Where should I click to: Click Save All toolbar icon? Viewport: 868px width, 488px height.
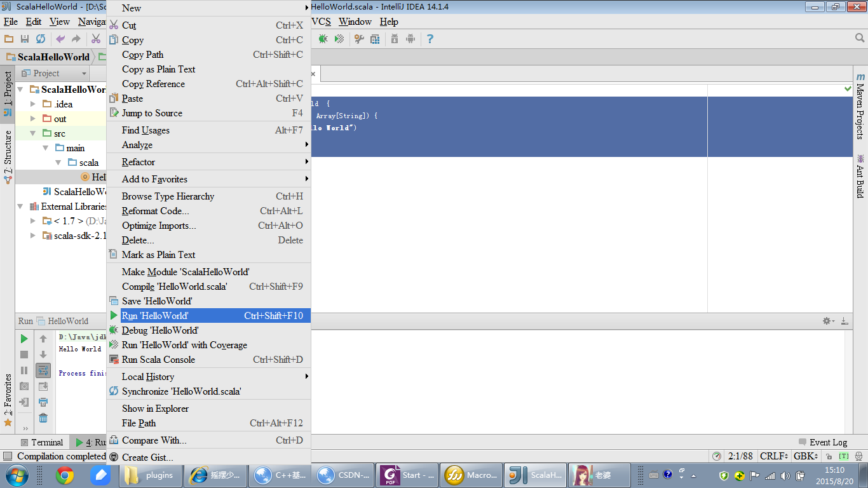pos(25,39)
